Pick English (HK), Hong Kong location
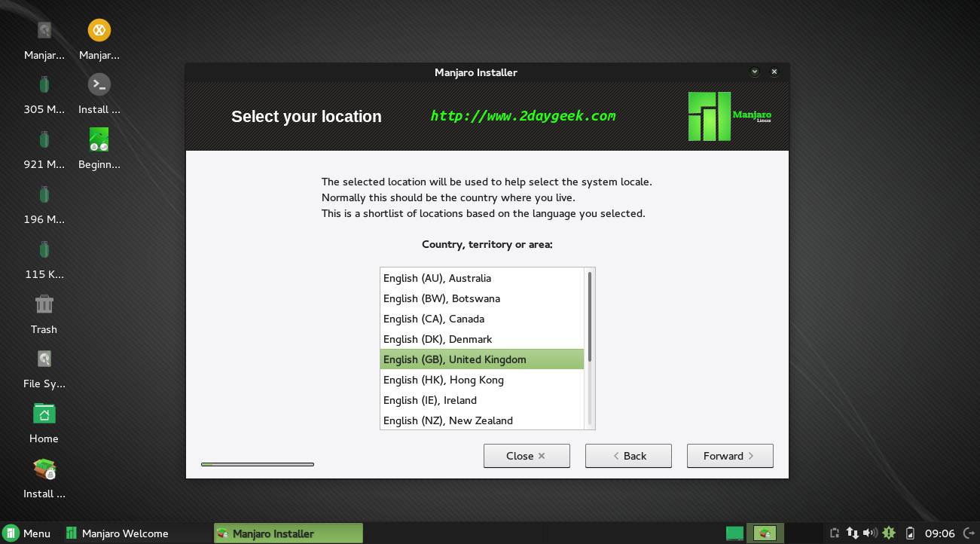Viewport: 980px width, 544px height. [x=482, y=380]
